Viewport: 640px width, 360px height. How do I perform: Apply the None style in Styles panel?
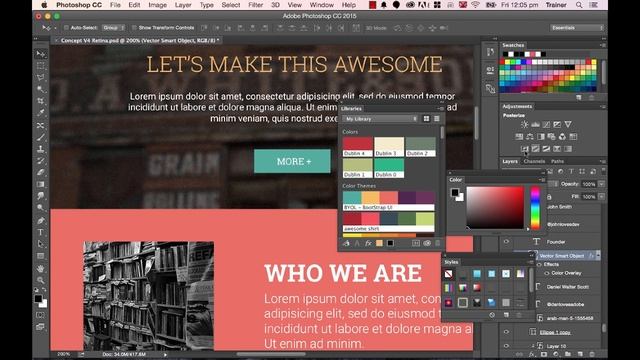[449, 274]
